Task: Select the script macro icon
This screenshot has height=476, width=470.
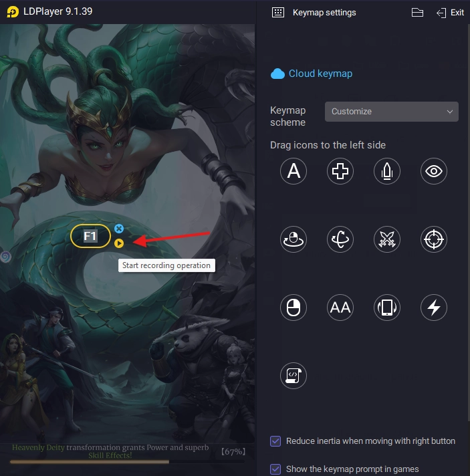Action: pyautogui.click(x=293, y=376)
